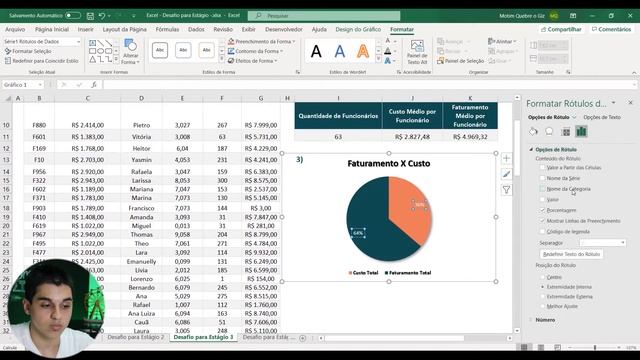
Task: Collapse Opções de Rótulo section
Action: (531, 149)
